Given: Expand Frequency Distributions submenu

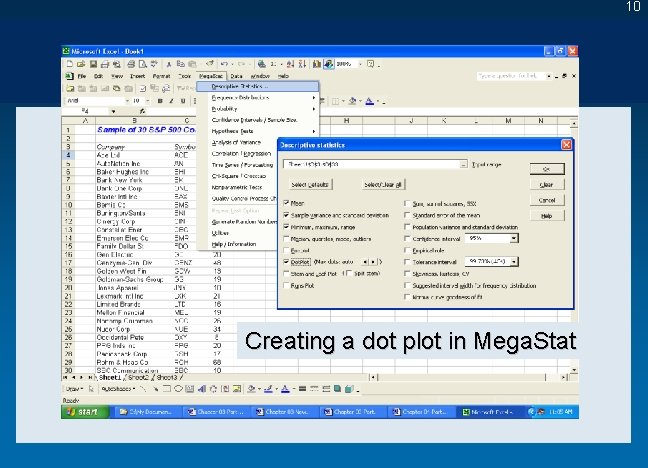Looking at the screenshot, I should [258, 98].
